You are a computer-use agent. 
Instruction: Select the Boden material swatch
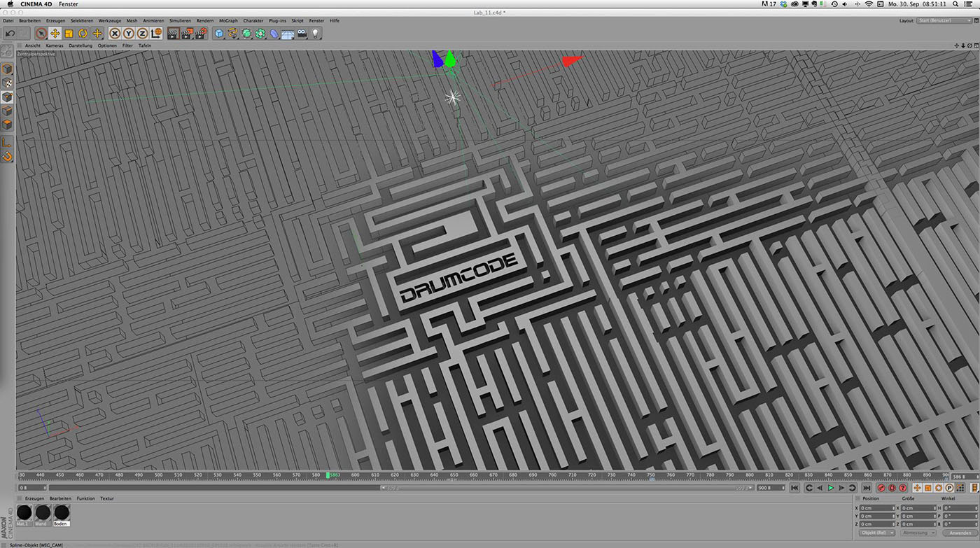click(61, 514)
